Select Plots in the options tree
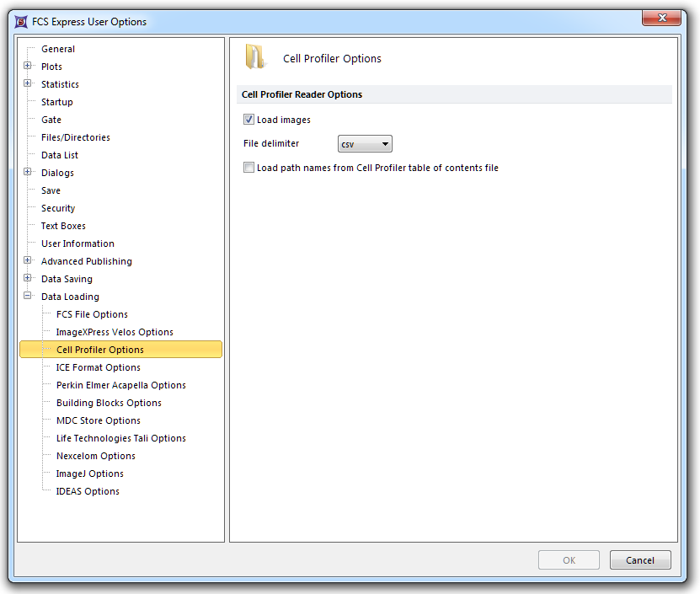This screenshot has width=700, height=594. pyautogui.click(x=51, y=67)
